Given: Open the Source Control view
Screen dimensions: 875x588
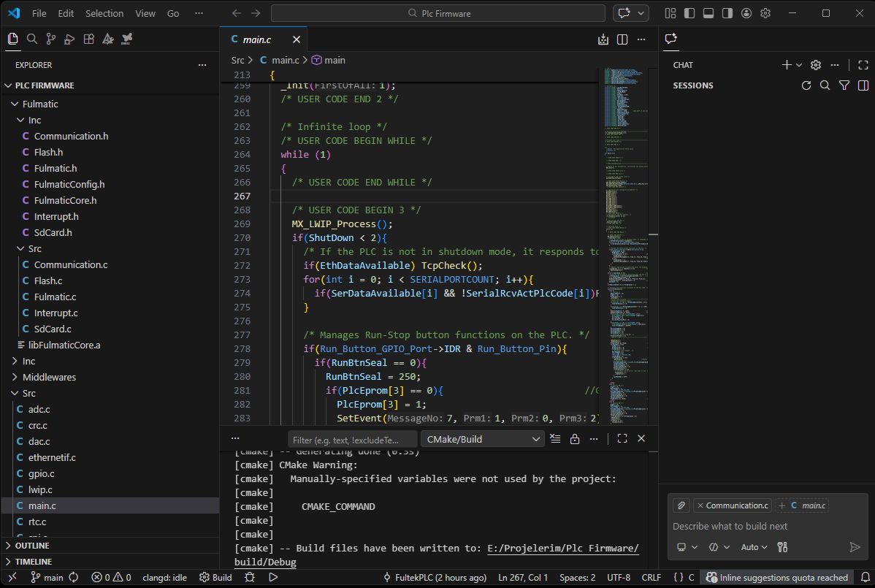Looking at the screenshot, I should (x=50, y=39).
